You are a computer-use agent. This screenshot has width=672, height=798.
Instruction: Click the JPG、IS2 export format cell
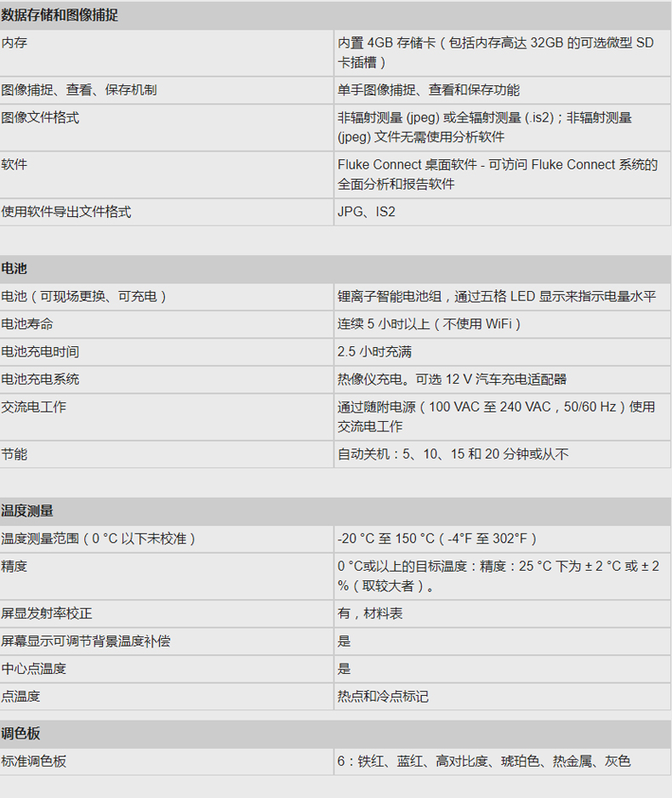367,212
